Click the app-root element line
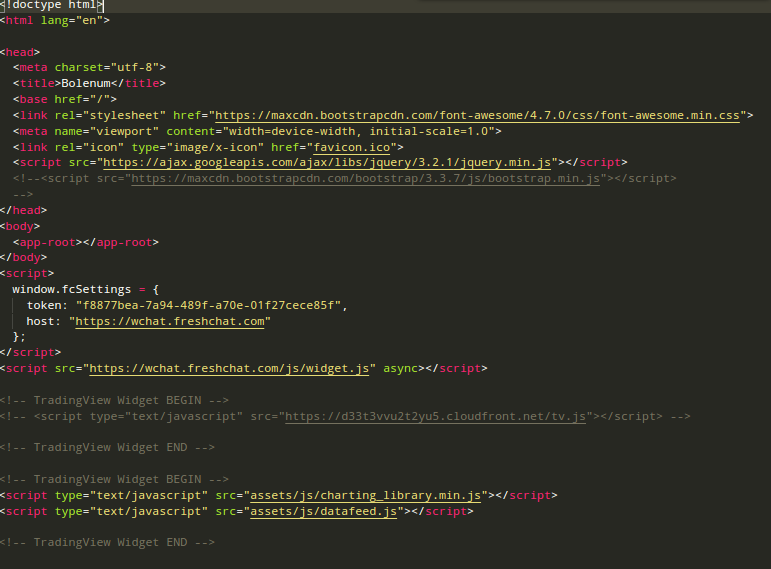 86,242
